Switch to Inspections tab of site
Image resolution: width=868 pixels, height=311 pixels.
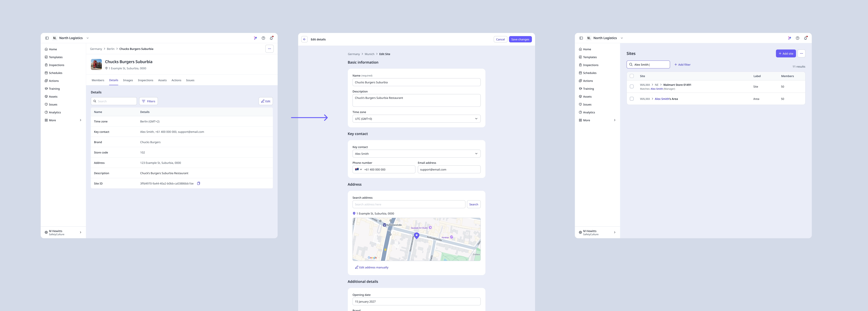(x=146, y=80)
